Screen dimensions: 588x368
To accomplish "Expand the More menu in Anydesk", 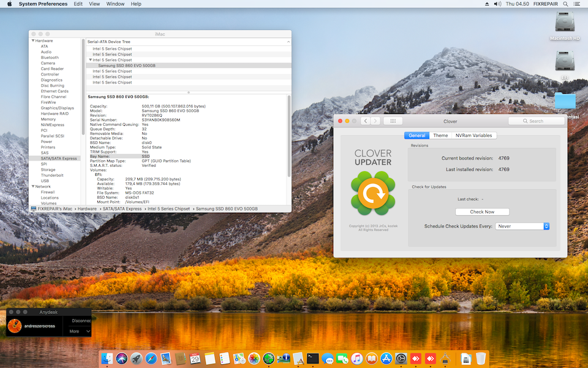I will (x=80, y=331).
